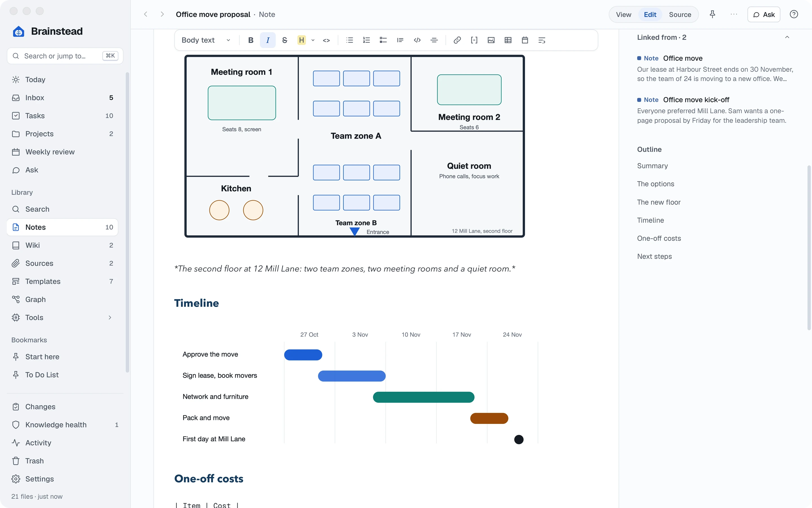Open the highlight color dropdown arrow

(313, 40)
